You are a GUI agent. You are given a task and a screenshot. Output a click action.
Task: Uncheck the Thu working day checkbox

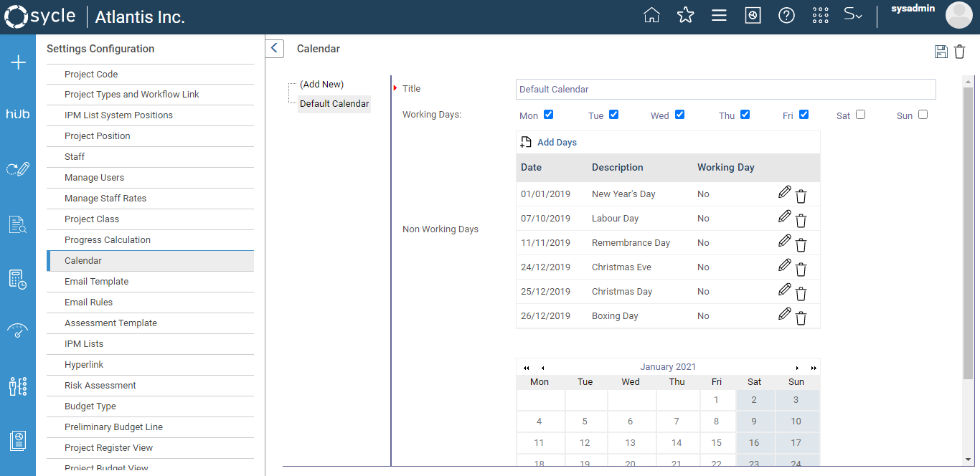coord(745,114)
